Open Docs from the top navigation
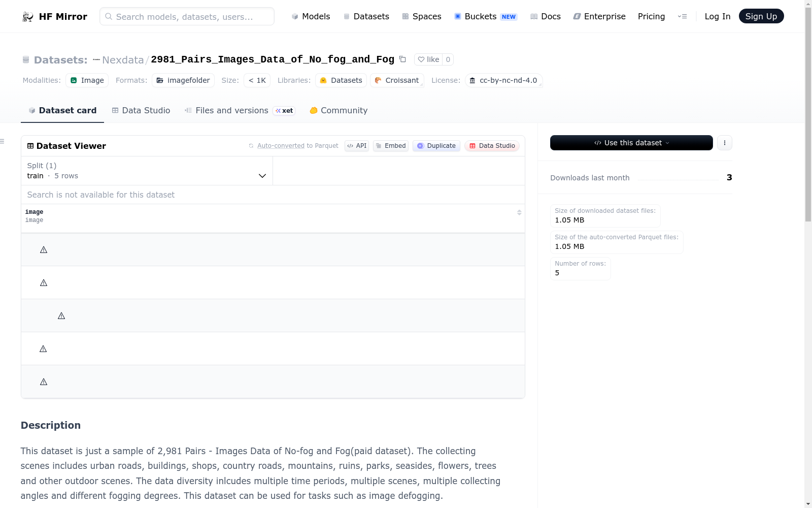 click(x=546, y=16)
